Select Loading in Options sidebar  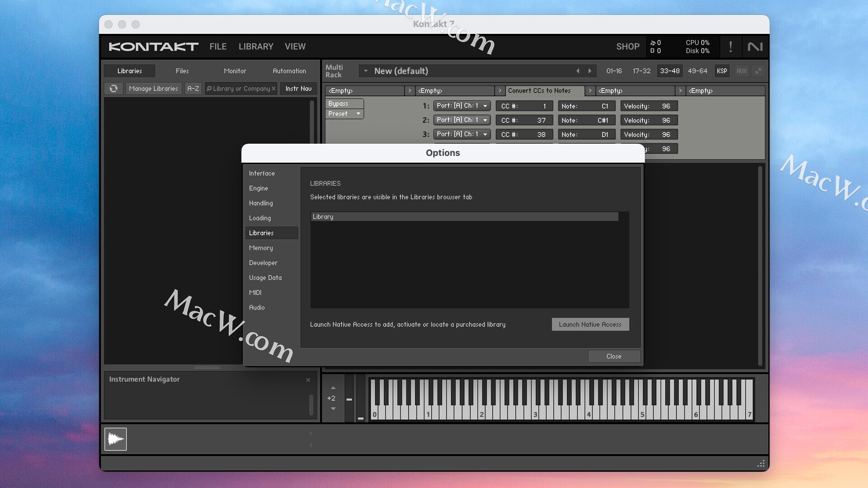click(260, 218)
